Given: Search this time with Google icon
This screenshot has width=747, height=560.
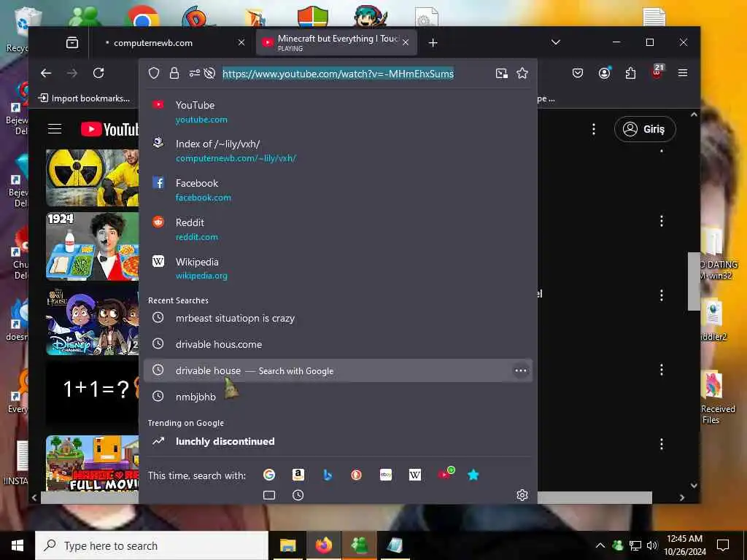Looking at the screenshot, I should [269, 475].
